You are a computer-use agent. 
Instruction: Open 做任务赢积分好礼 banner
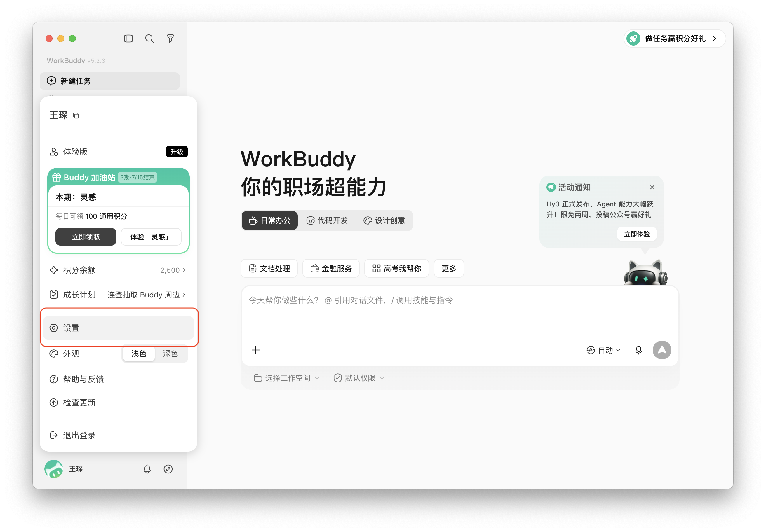[x=675, y=39]
